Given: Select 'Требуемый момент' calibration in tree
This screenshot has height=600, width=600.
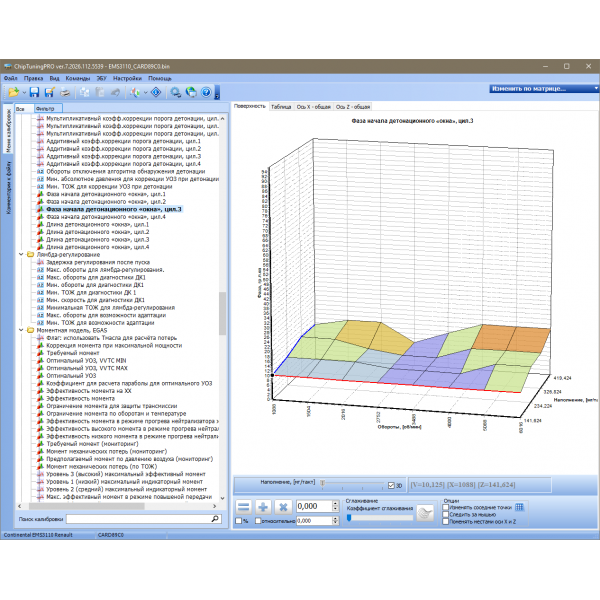Looking at the screenshot, I should pos(75,351).
